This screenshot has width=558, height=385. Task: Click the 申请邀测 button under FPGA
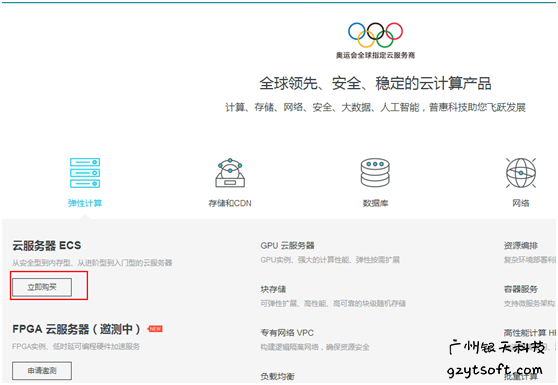point(42,371)
